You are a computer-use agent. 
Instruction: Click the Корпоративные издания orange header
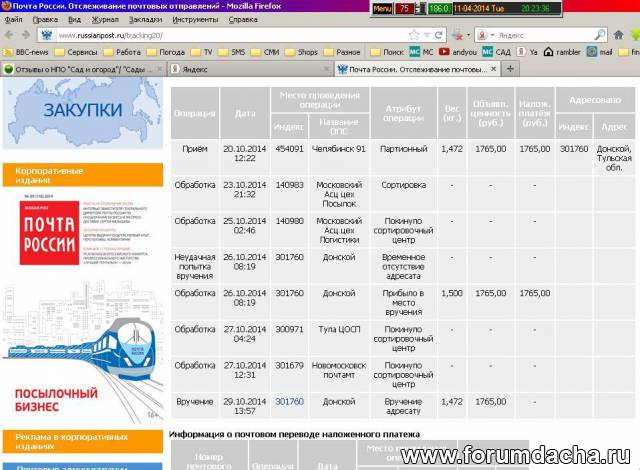click(82, 176)
